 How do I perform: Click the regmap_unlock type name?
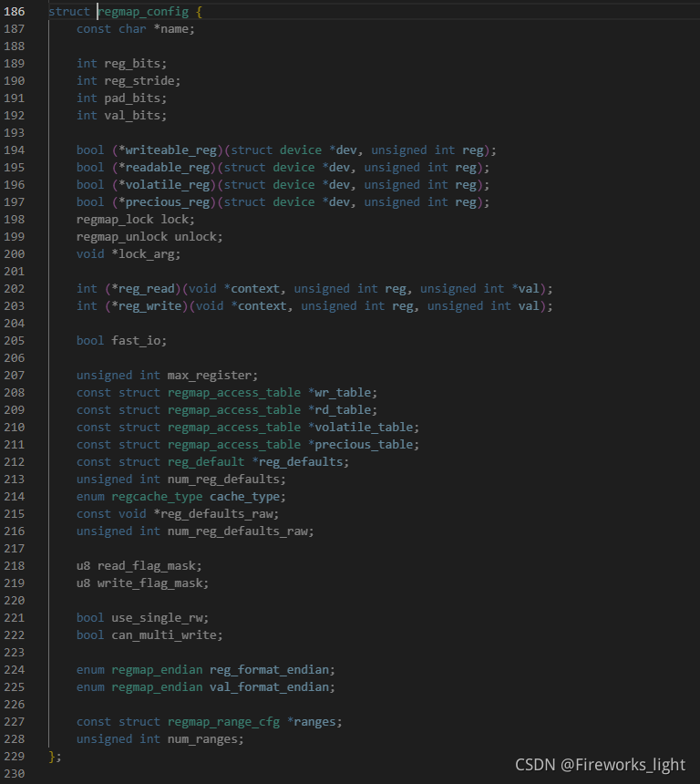click(x=122, y=237)
